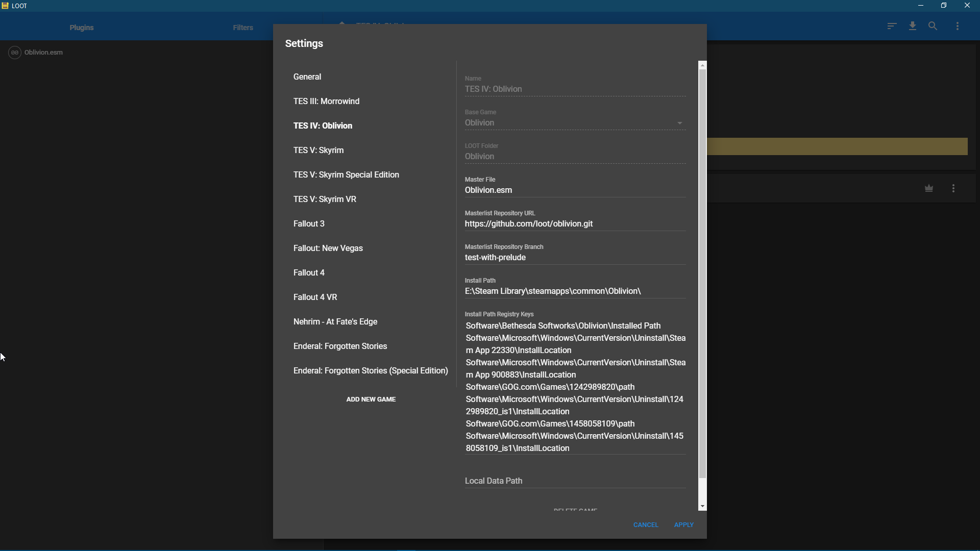Click the LOOT logo in the title bar
Viewport: 980px width, 551px height.
6,6
